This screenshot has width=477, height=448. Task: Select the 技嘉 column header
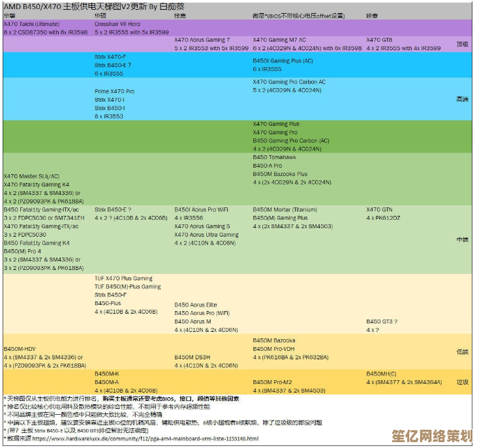(180, 15)
